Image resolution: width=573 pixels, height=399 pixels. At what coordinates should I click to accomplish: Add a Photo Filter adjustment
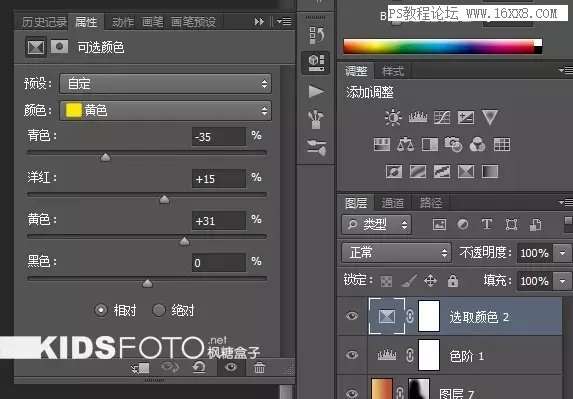pos(454,145)
